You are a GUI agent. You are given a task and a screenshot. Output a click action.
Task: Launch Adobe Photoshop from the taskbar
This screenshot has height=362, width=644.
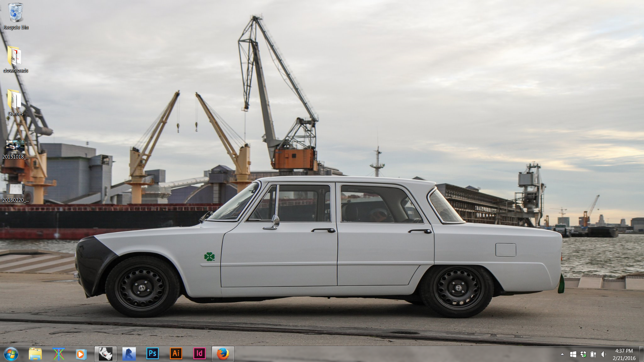153,354
